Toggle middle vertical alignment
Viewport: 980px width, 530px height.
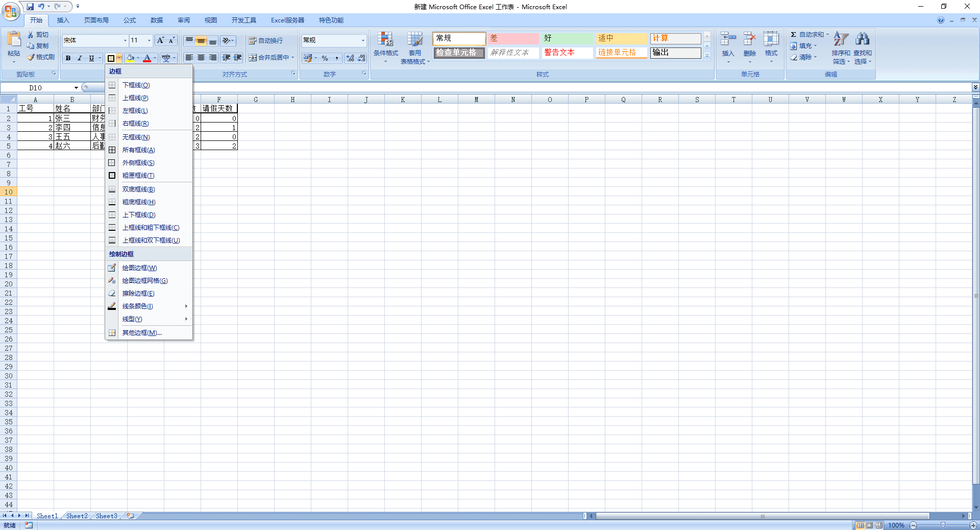coord(201,41)
